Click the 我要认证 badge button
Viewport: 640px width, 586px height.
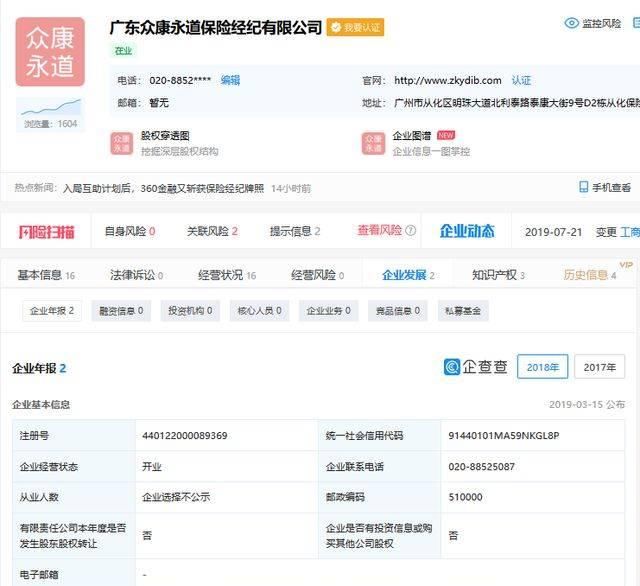point(355,27)
